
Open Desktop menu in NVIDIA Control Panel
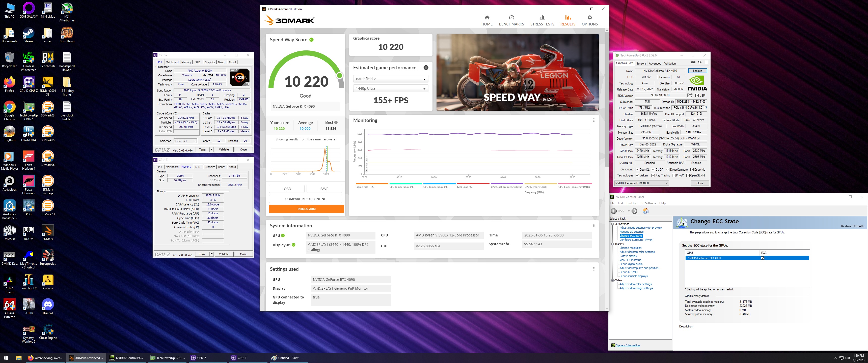pos(632,203)
